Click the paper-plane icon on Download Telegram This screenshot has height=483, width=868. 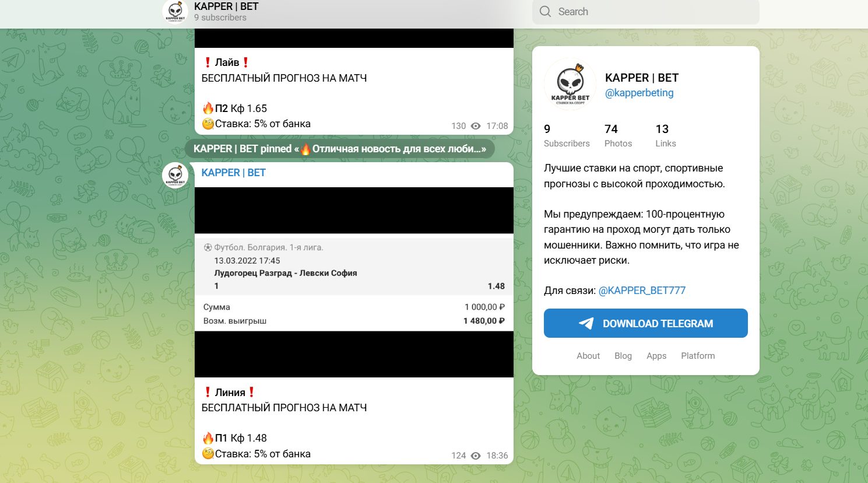click(x=586, y=323)
